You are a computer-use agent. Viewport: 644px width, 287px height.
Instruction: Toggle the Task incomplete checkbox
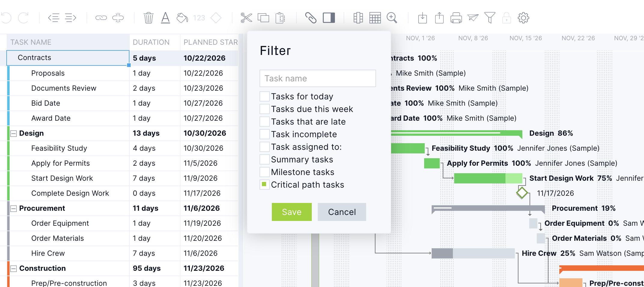(264, 134)
